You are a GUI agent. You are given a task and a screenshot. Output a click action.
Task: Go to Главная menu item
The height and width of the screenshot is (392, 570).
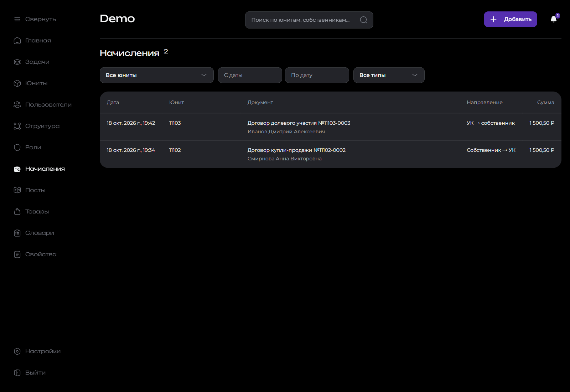(38, 41)
